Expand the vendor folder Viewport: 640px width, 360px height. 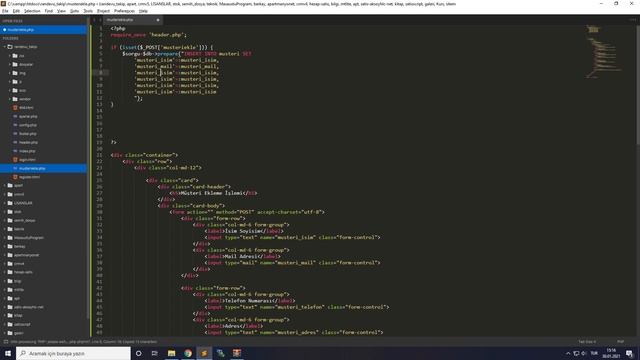(10, 99)
